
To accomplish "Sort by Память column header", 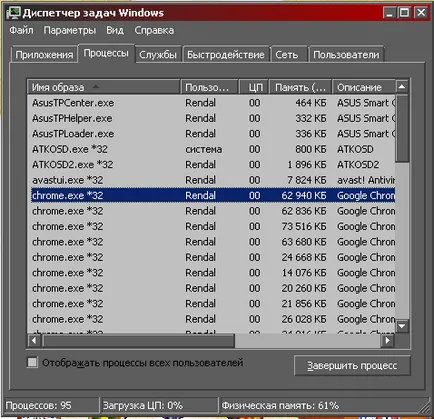I will point(300,87).
